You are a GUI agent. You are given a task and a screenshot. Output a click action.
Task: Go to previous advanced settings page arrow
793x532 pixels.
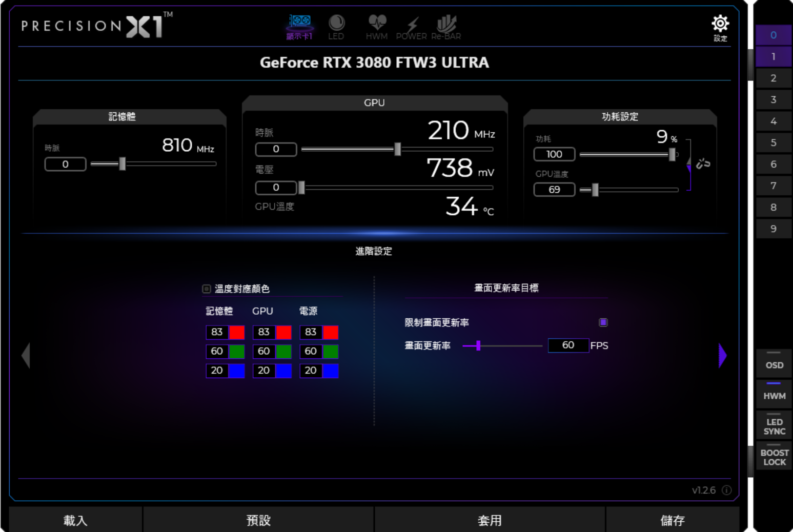click(26, 355)
